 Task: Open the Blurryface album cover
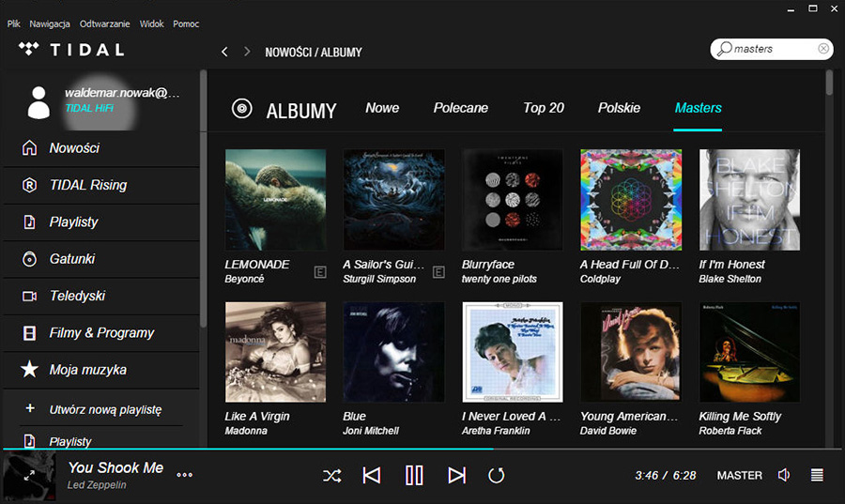513,200
